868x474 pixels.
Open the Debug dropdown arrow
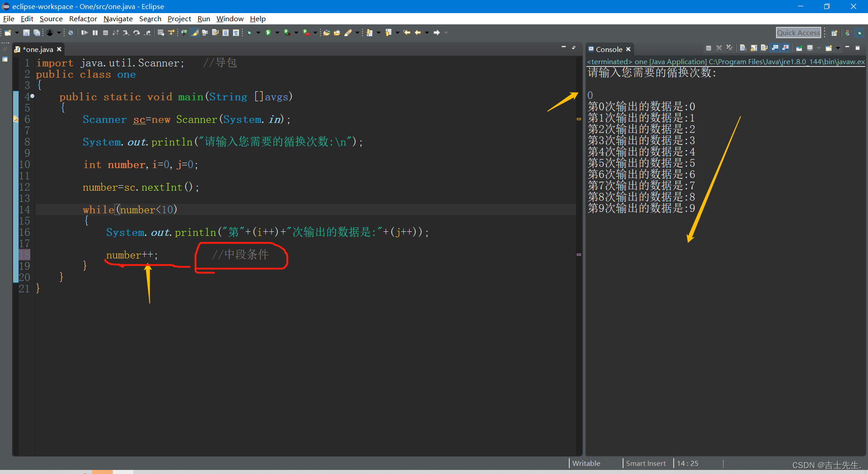click(258, 33)
